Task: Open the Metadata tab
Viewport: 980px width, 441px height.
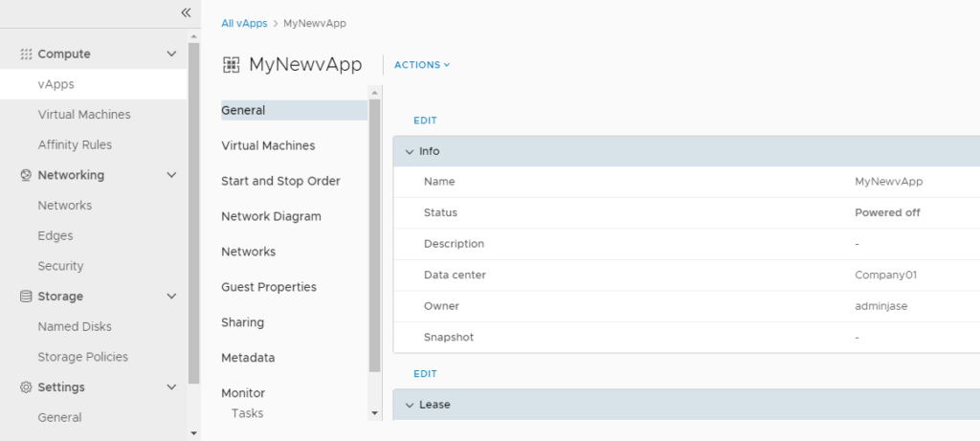Action: tap(248, 358)
